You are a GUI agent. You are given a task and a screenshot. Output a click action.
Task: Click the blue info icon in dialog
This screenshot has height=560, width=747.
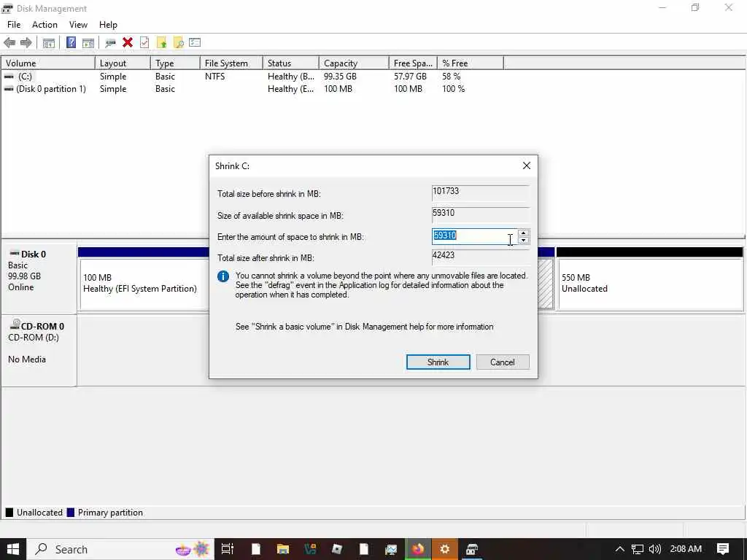223,276
